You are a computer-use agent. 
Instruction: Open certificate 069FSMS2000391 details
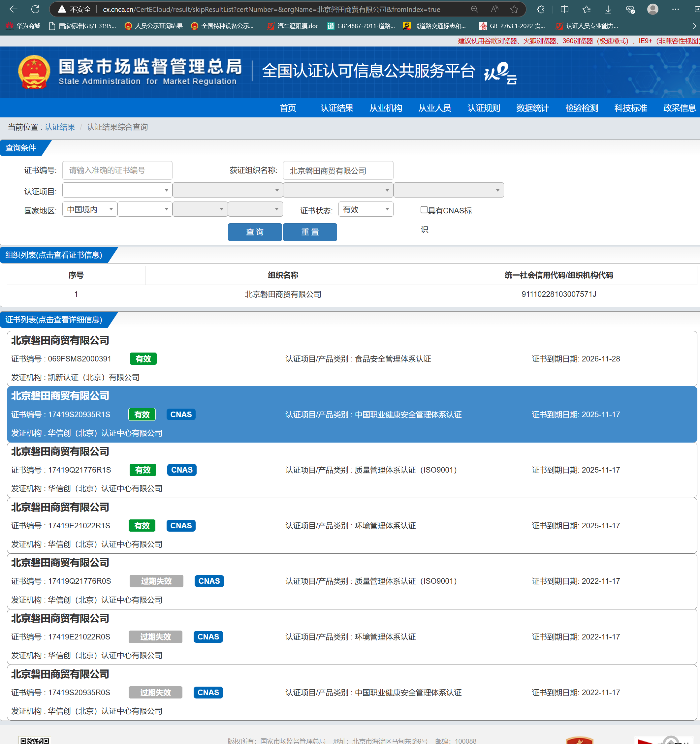[352, 358]
